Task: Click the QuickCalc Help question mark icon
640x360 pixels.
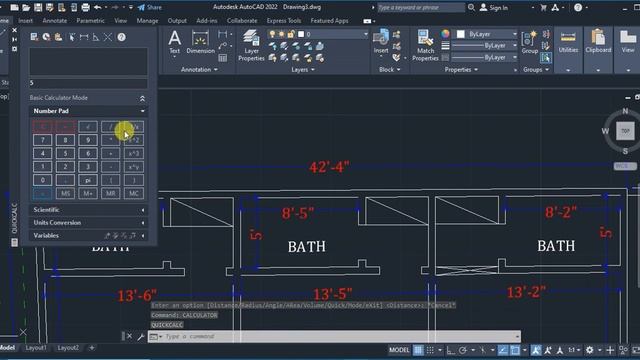Action: click(x=121, y=37)
